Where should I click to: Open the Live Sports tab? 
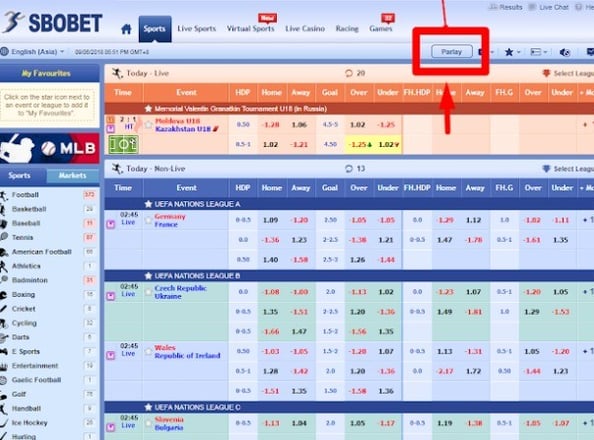[196, 29]
